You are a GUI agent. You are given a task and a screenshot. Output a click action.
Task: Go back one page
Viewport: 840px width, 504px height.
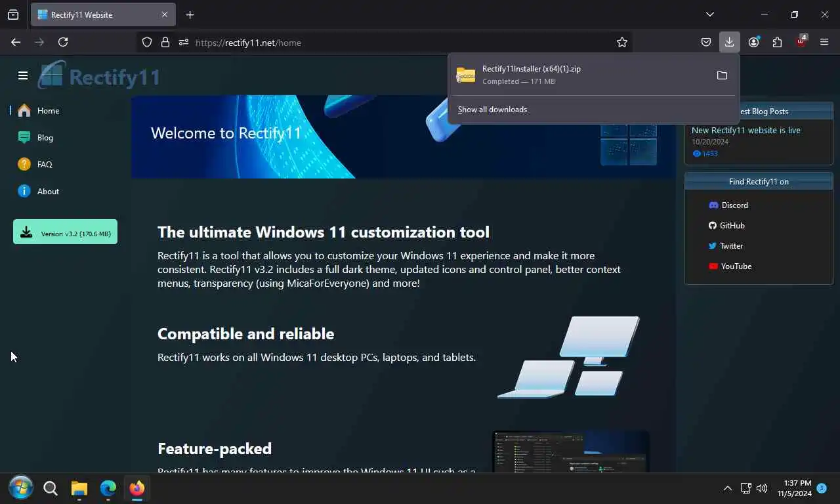click(16, 42)
